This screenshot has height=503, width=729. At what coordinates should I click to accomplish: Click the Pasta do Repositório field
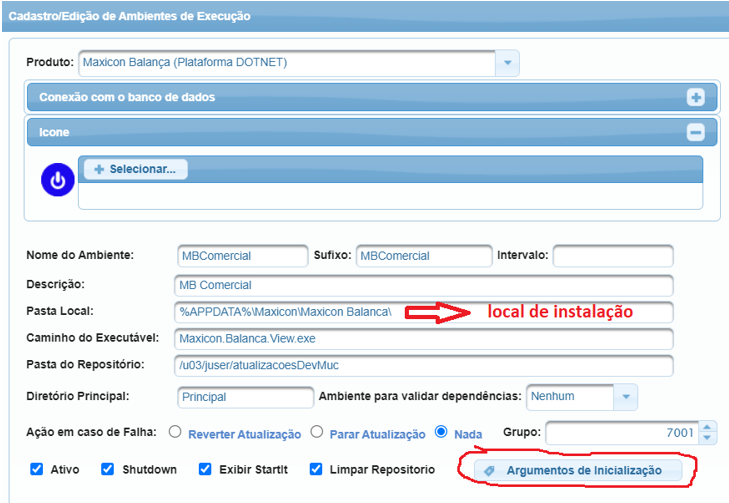424,365
